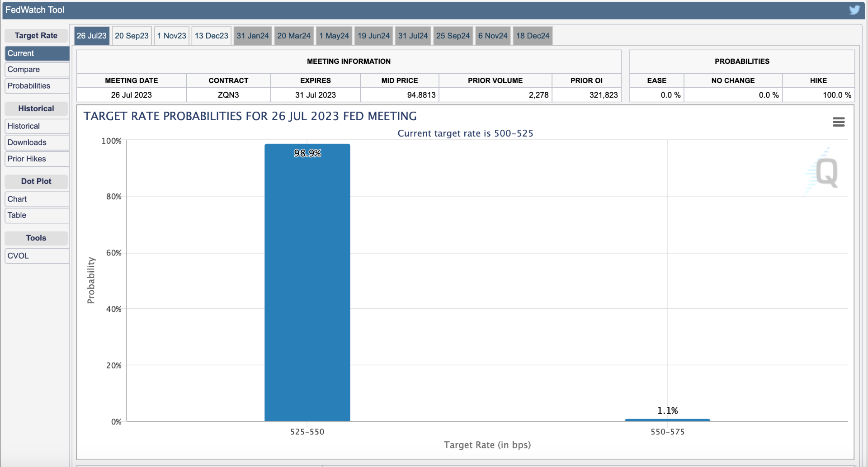Click the 2,278 prior volume value
This screenshot has width=868, height=467.
pyautogui.click(x=538, y=95)
